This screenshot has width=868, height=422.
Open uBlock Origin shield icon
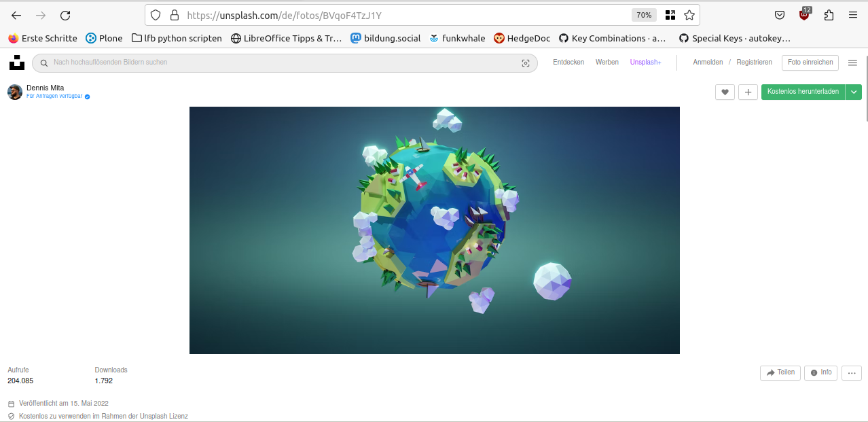point(805,15)
